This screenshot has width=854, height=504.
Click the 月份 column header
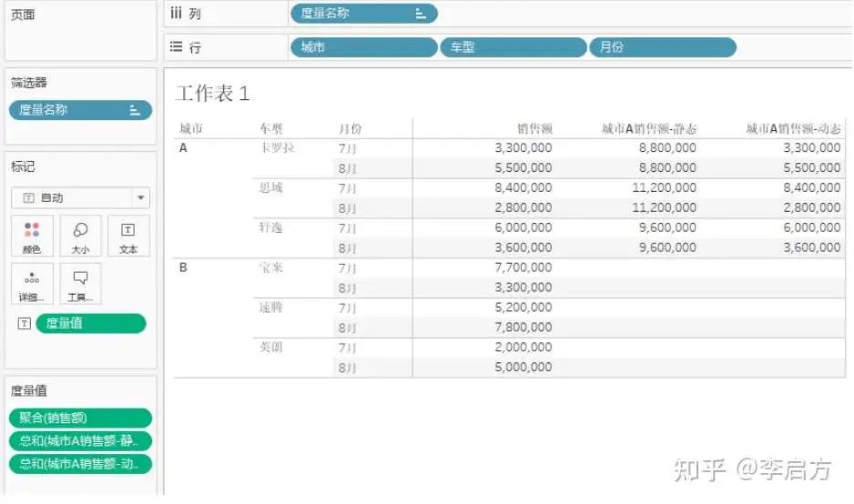pyautogui.click(x=350, y=129)
